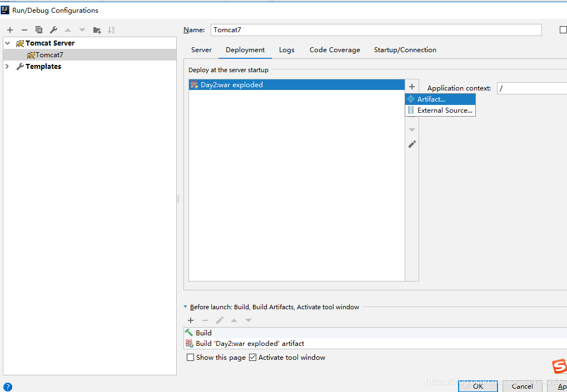
Task: Switch to the Deployment tab
Action: coord(245,50)
